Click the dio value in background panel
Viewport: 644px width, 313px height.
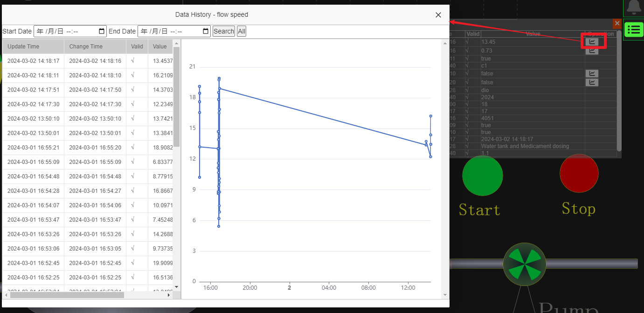pyautogui.click(x=485, y=90)
